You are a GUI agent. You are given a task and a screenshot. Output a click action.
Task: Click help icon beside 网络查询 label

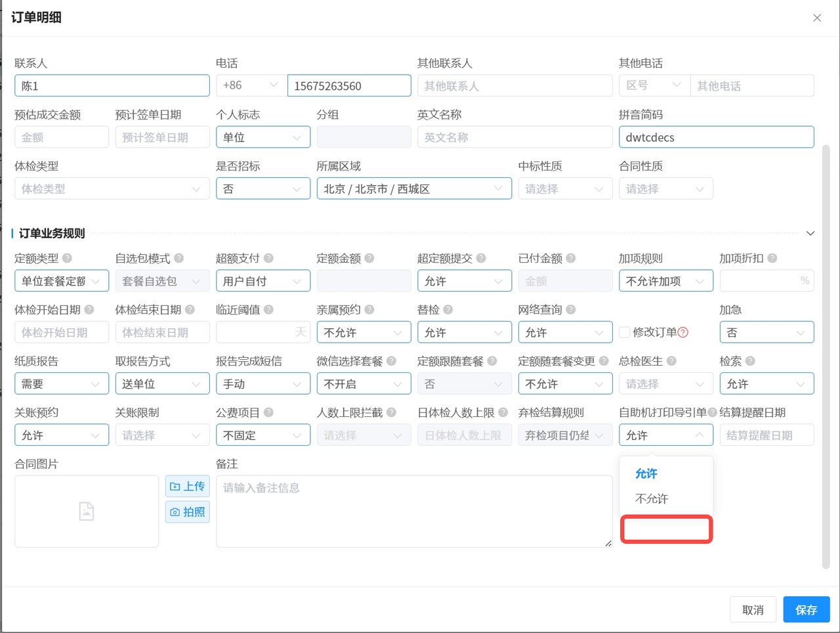571,310
